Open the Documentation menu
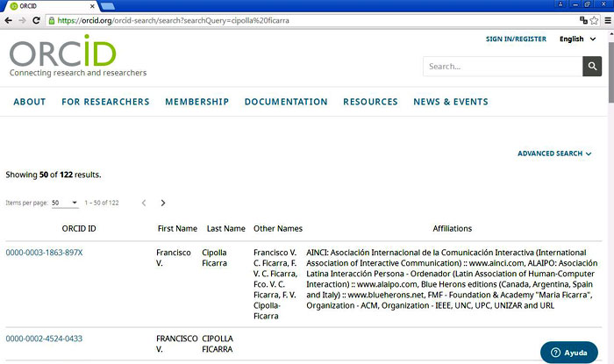Viewport: 614px width, 364px height. click(286, 102)
